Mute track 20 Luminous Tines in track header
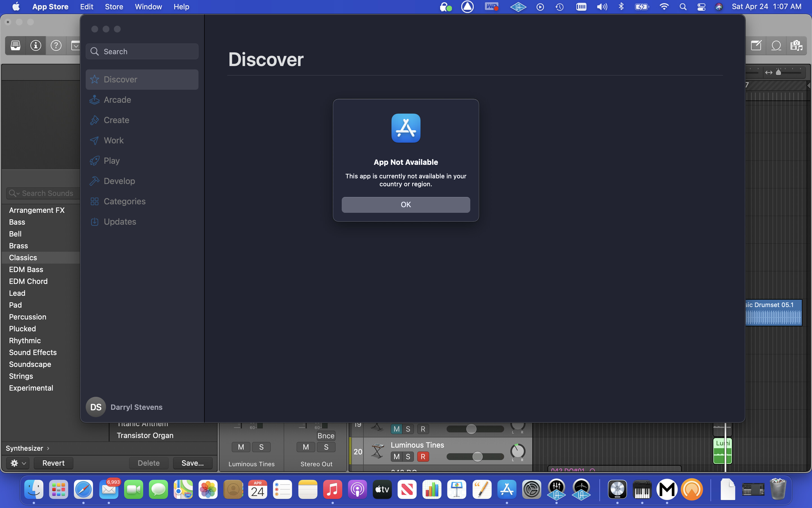The image size is (812, 508). pyautogui.click(x=397, y=457)
